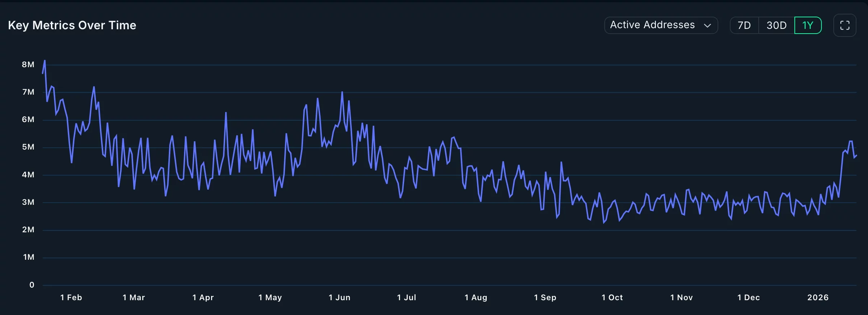Switch to the 7D time range
The height and width of the screenshot is (315, 868).
click(744, 25)
